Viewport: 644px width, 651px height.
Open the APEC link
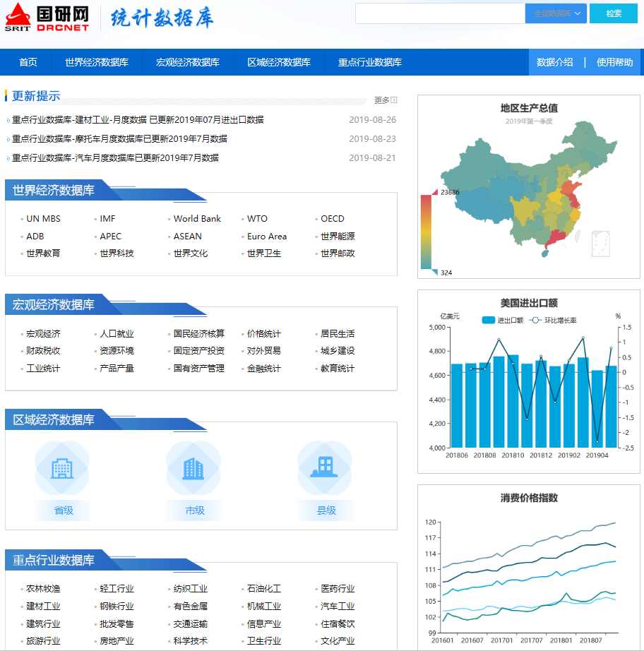tap(110, 237)
